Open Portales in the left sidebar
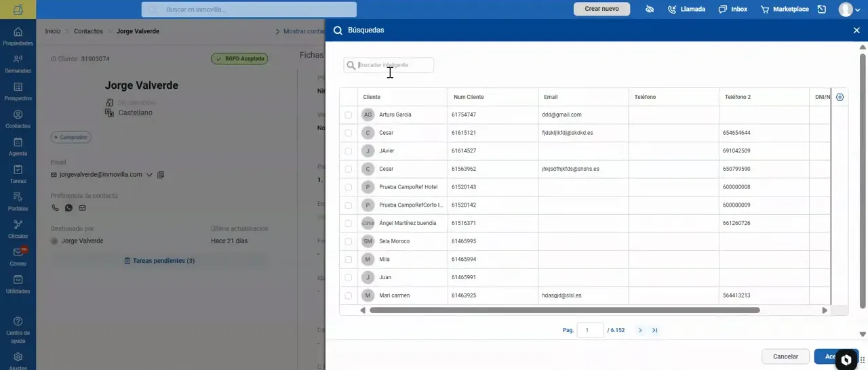 tap(18, 202)
